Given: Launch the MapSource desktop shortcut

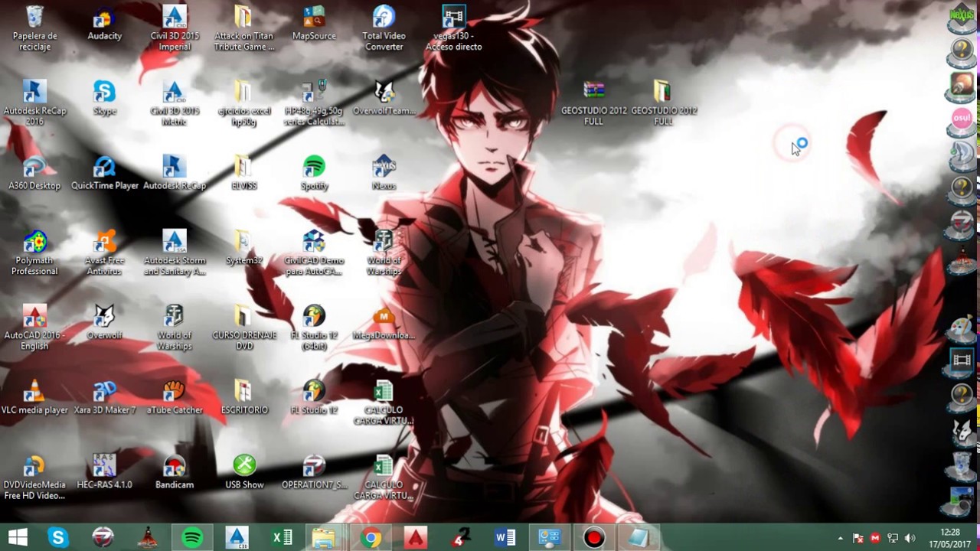Looking at the screenshot, I should tap(314, 23).
